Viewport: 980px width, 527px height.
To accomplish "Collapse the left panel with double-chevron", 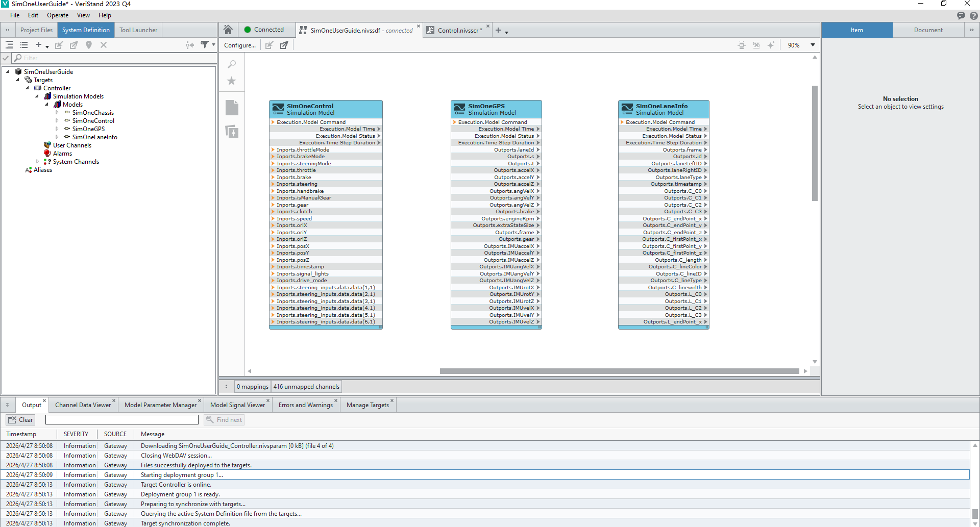I will (8, 30).
